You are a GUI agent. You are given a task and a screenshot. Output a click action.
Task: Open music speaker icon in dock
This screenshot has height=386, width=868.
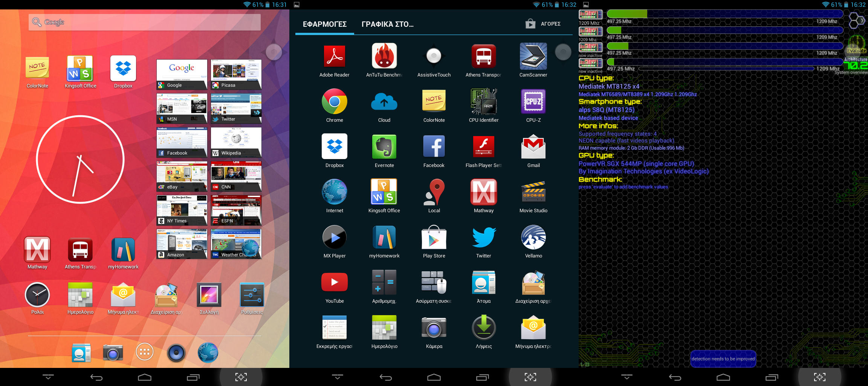click(176, 353)
